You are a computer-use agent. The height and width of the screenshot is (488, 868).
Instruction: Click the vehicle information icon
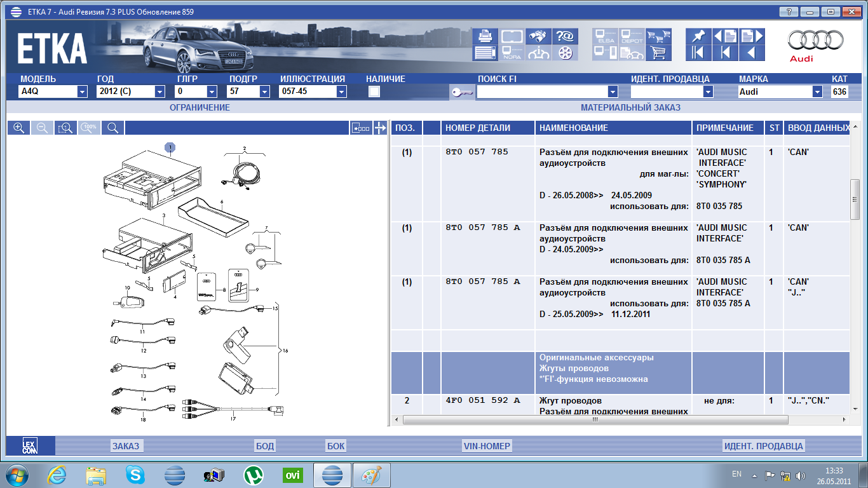click(538, 53)
